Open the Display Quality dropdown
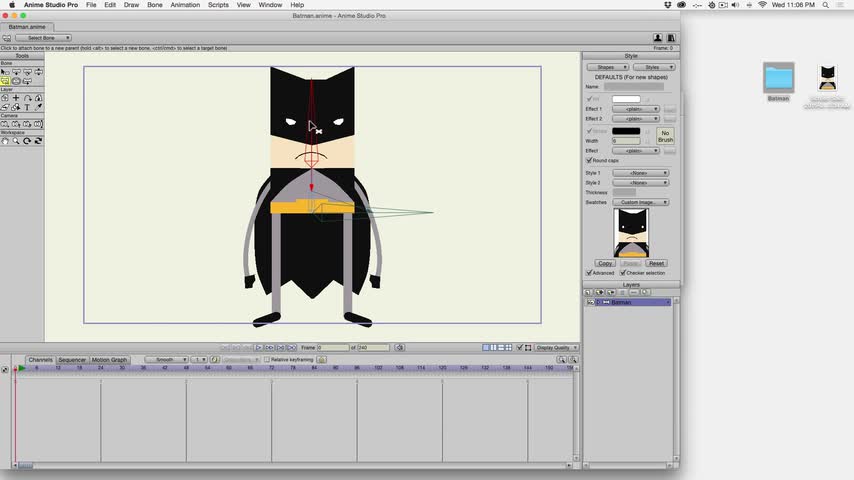The image size is (854, 480). (x=556, y=348)
